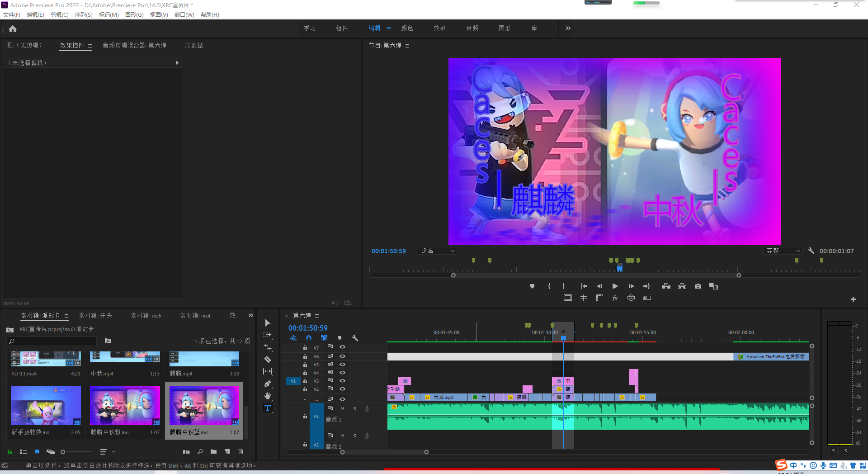Image resolution: width=868 pixels, height=474 pixels.
Task: Switch to 音频 workspace
Action: point(472,28)
